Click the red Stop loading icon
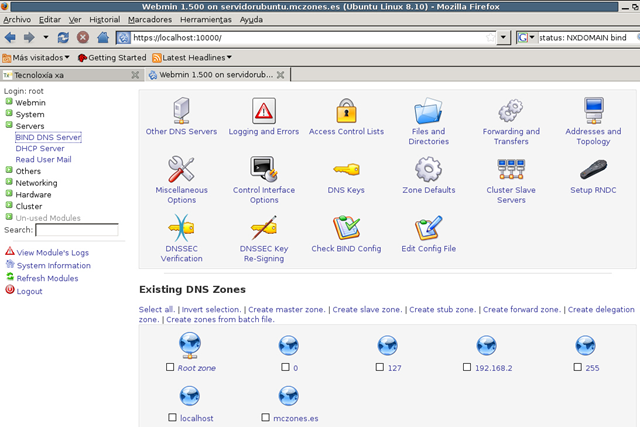The image size is (640, 427). tap(83, 38)
